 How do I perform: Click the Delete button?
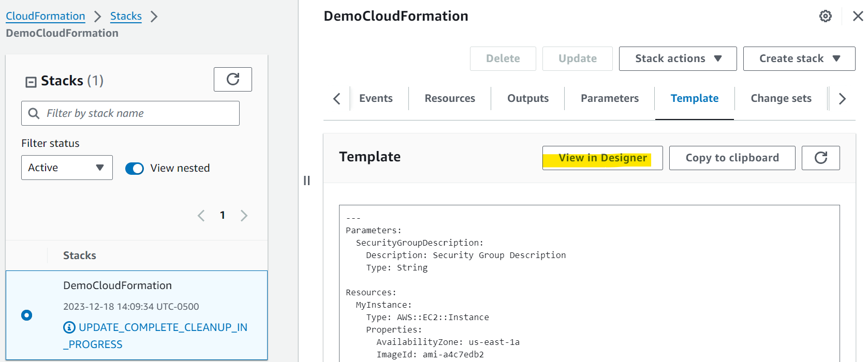(503, 58)
